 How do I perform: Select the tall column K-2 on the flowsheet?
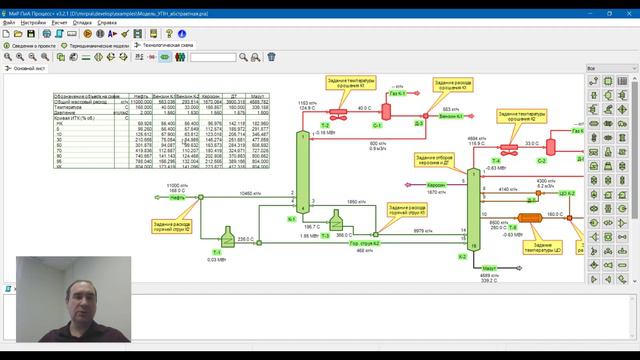click(x=473, y=209)
